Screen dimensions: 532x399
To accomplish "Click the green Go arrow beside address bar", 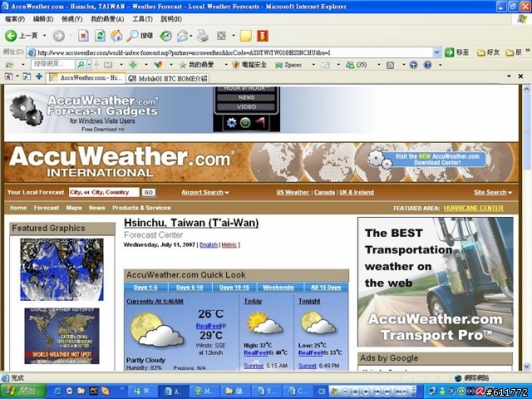I will [450, 52].
